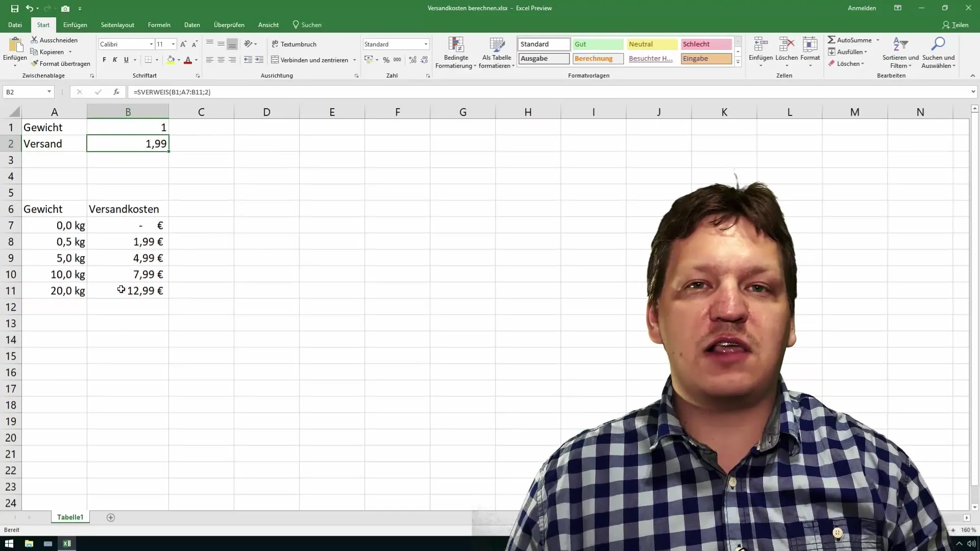
Task: Open Als Tabelle formatieren menu
Action: tap(497, 53)
